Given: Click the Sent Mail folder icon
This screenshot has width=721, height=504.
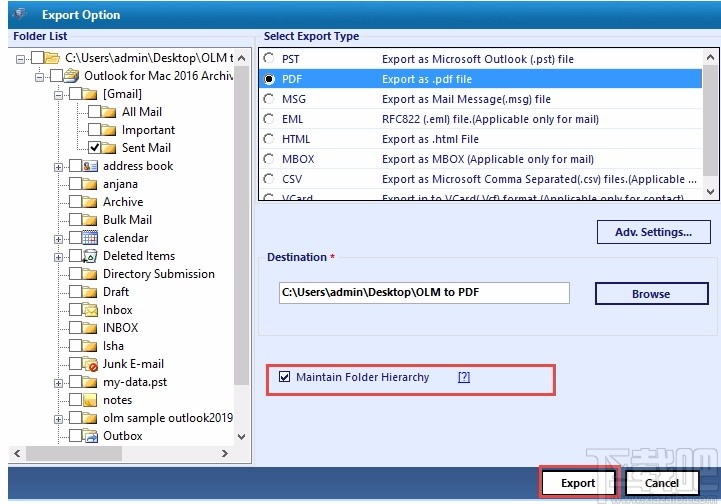Looking at the screenshot, I should point(109,148).
